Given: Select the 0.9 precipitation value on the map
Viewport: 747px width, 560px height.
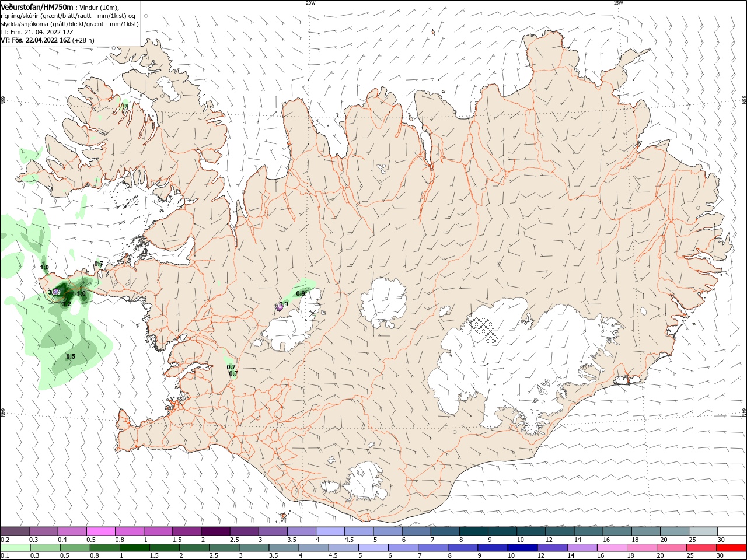Looking at the screenshot, I should click(x=301, y=293).
